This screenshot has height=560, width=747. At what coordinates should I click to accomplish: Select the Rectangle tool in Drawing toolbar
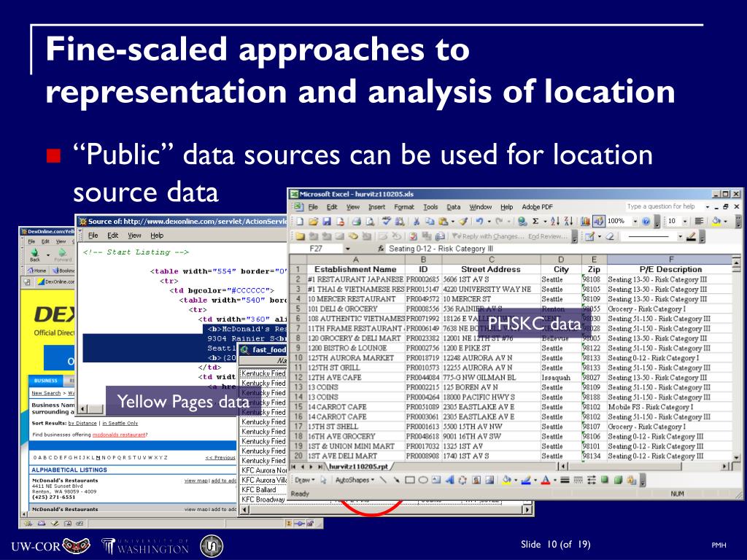pos(410,480)
